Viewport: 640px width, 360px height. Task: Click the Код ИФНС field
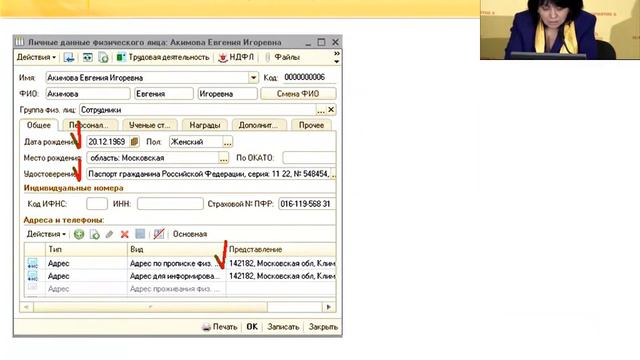pos(97,204)
